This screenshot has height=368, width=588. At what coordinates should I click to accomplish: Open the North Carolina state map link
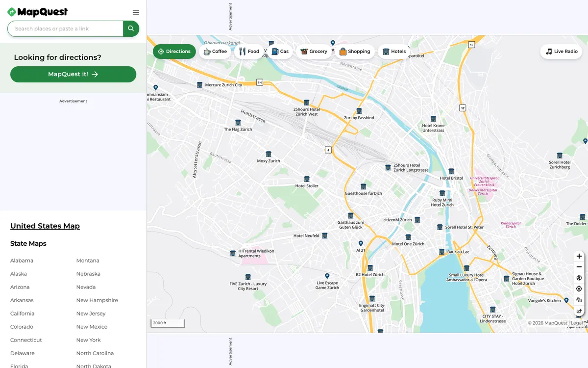pos(95,353)
